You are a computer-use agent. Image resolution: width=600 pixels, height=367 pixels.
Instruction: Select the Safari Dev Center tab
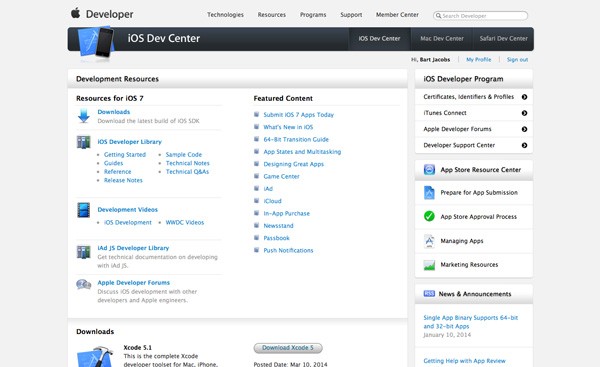[503, 39]
